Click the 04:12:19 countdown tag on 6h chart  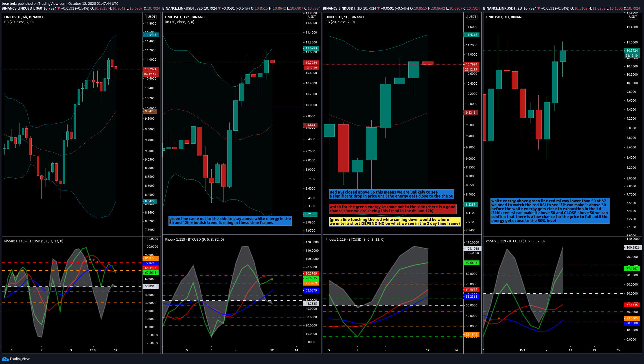tap(151, 74)
